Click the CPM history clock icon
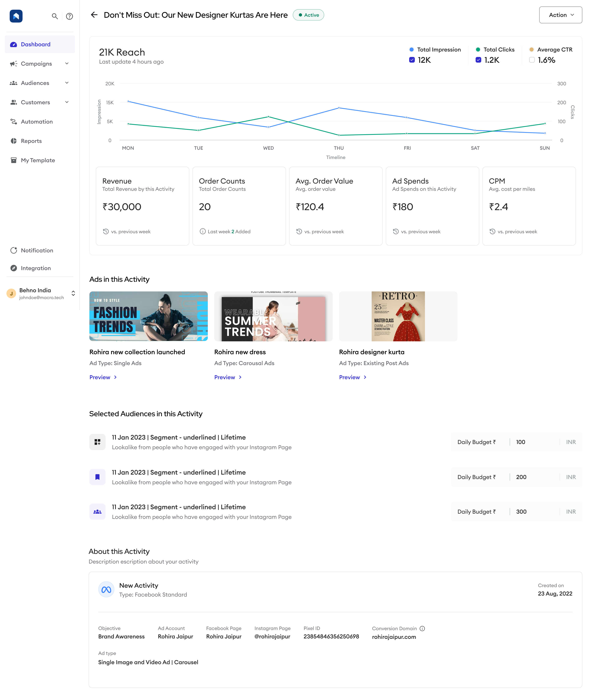Image resolution: width=592 pixels, height=700 pixels. point(492,231)
